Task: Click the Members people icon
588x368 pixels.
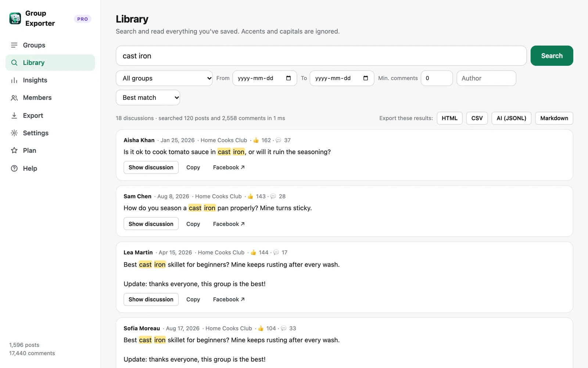Action: click(14, 98)
